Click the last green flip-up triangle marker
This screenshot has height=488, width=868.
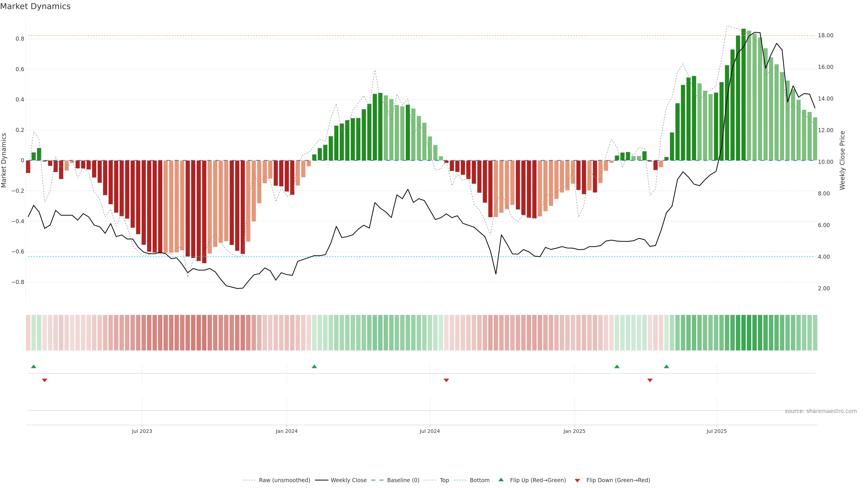[x=666, y=366]
